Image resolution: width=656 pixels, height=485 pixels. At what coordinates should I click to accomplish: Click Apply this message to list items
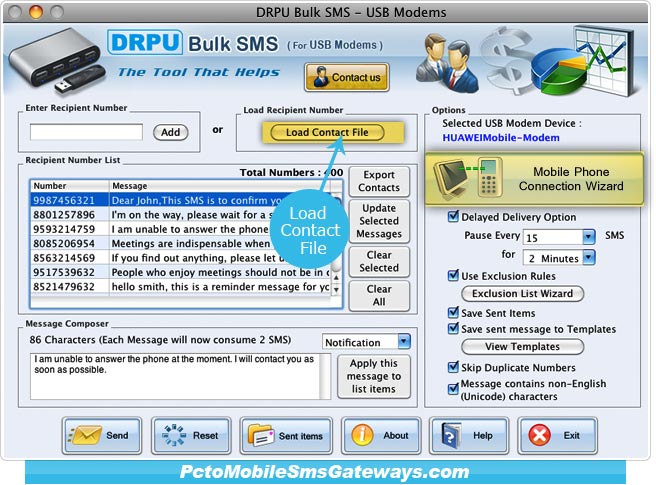click(x=374, y=376)
